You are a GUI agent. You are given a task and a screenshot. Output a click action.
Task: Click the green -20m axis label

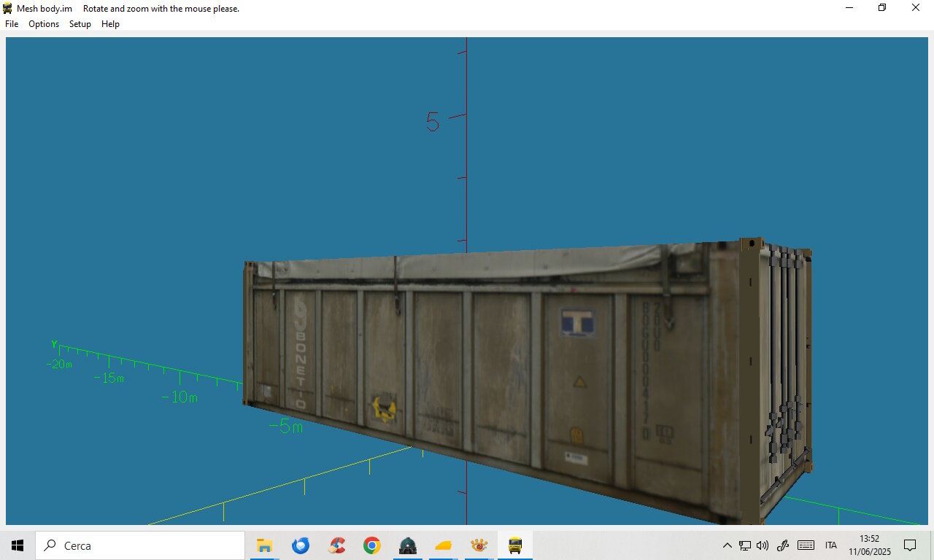click(x=59, y=365)
